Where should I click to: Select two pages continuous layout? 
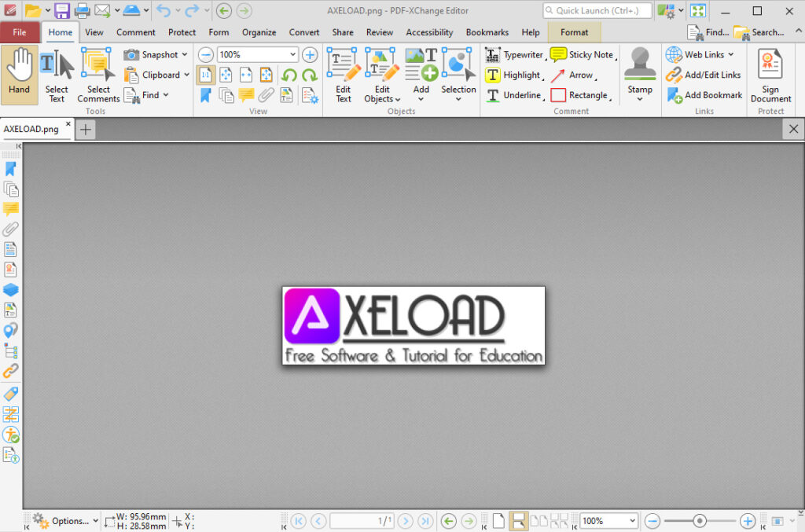coord(559,521)
